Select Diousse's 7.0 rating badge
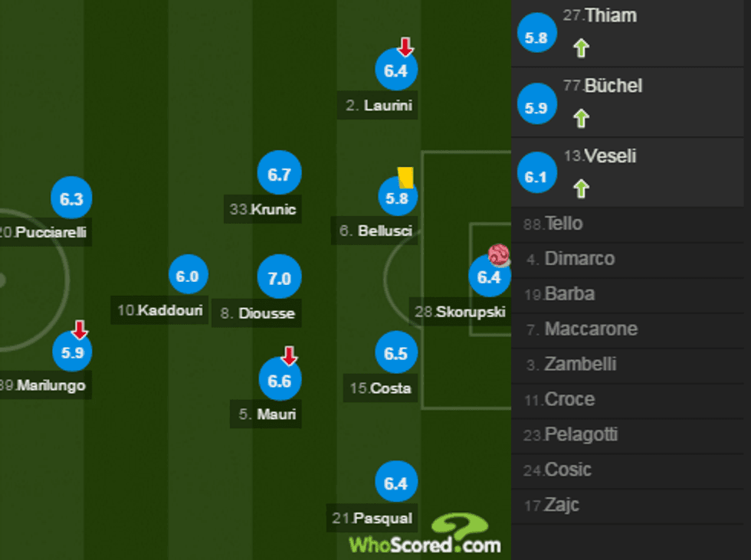Image resolution: width=751 pixels, height=560 pixels. point(279,277)
